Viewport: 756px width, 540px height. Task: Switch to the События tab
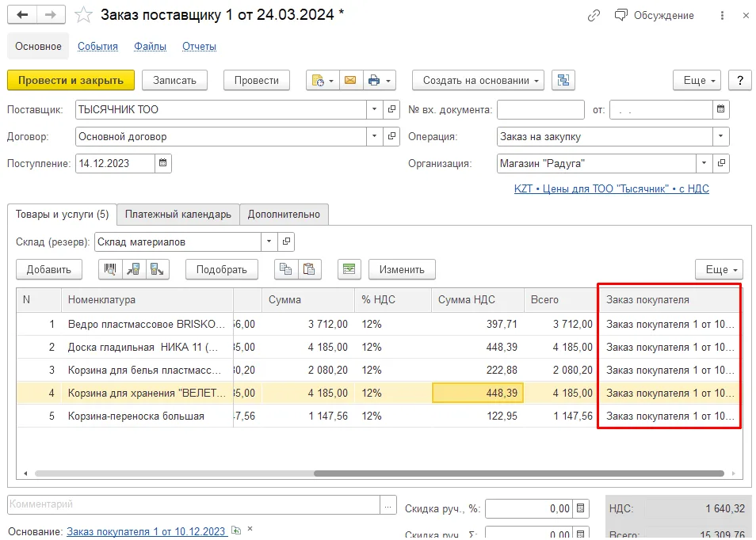tap(98, 46)
